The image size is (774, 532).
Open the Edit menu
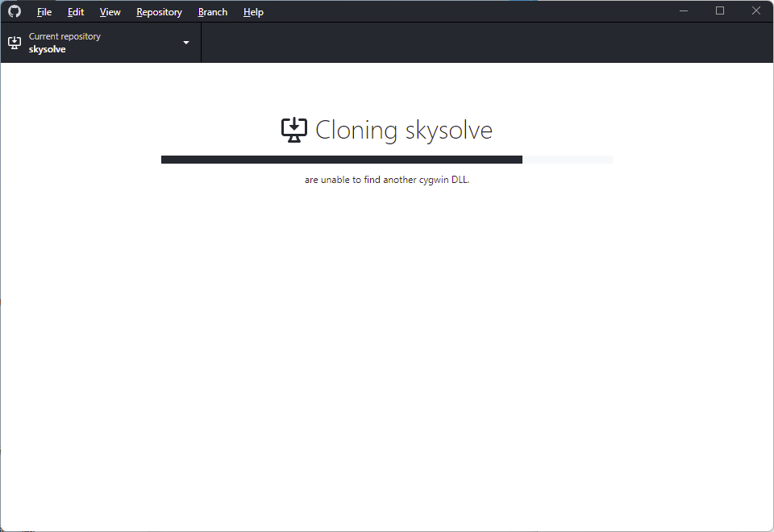[x=75, y=11]
